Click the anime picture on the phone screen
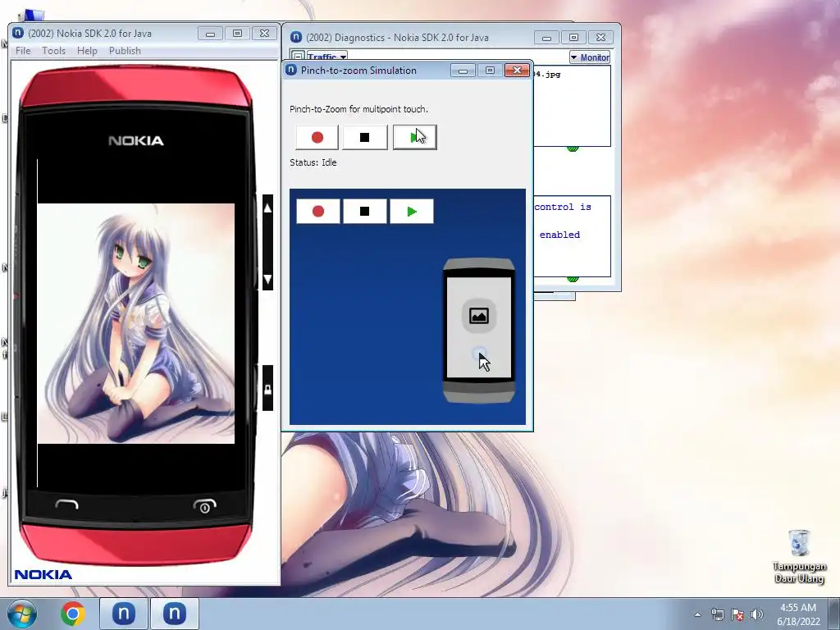The image size is (840, 630). [x=136, y=323]
